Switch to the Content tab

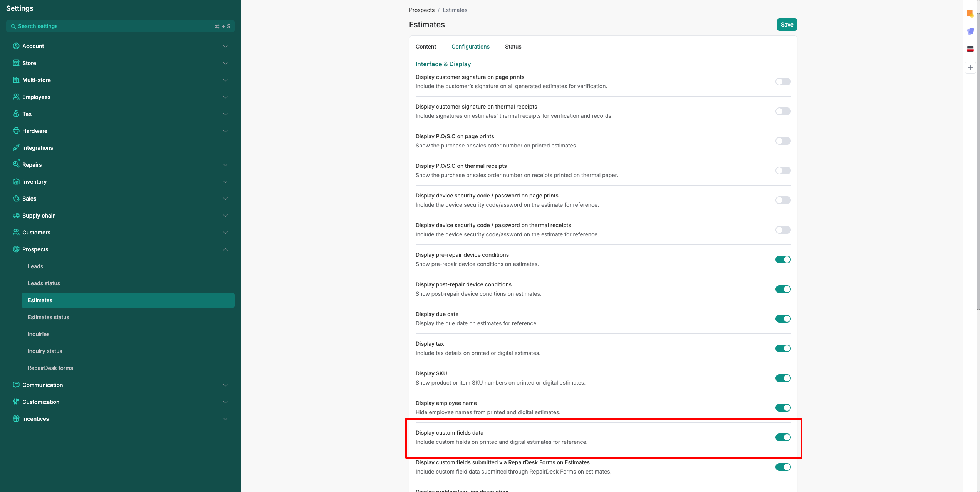point(426,47)
